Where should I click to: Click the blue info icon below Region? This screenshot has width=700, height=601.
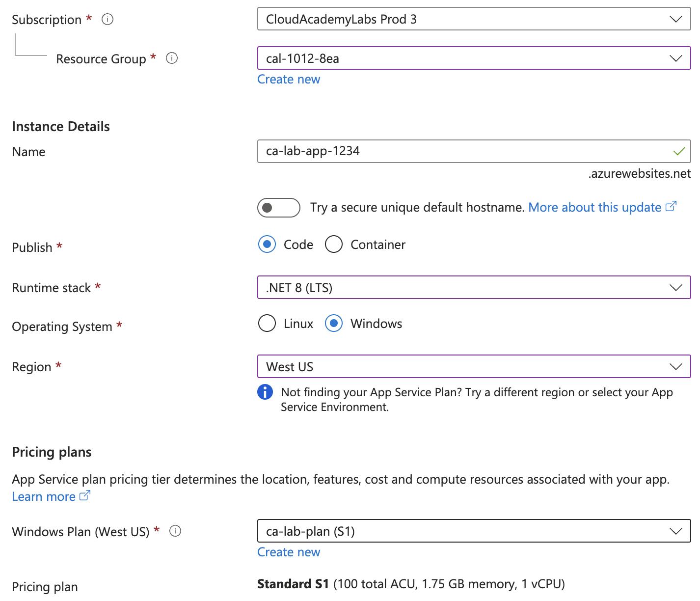click(x=265, y=392)
